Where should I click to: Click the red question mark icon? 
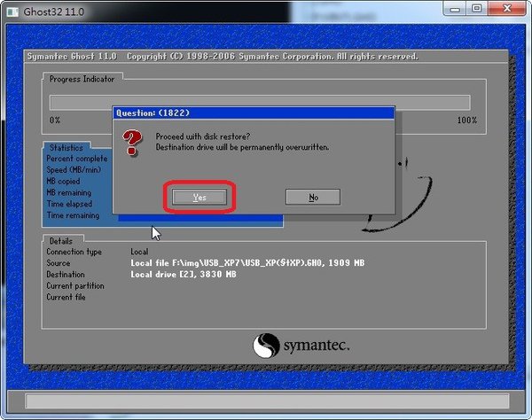click(131, 143)
